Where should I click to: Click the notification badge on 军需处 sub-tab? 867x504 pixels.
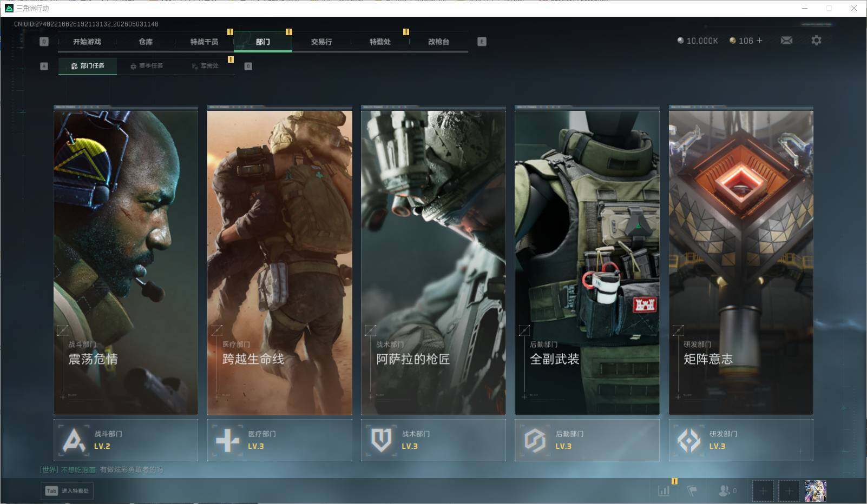click(231, 59)
